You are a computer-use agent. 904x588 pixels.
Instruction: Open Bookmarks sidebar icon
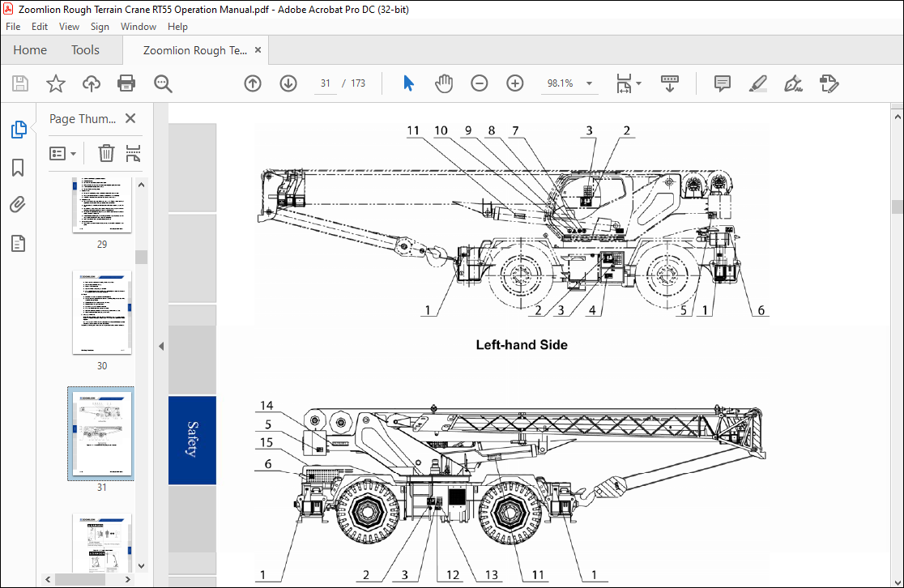[x=18, y=168]
